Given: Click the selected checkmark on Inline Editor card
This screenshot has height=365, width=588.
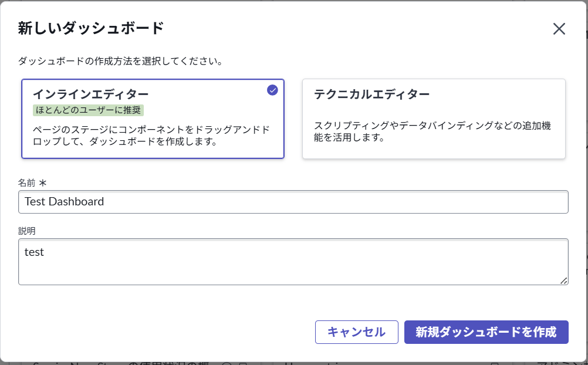Looking at the screenshot, I should [272, 90].
